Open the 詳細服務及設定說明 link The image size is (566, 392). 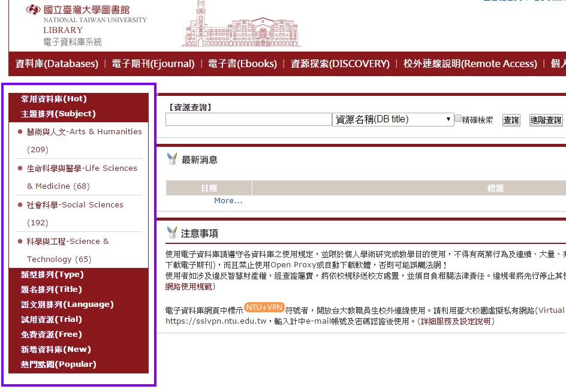click(456, 321)
